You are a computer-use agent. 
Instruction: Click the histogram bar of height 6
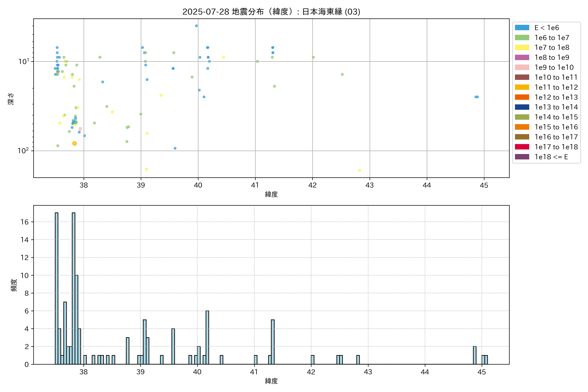(x=207, y=337)
